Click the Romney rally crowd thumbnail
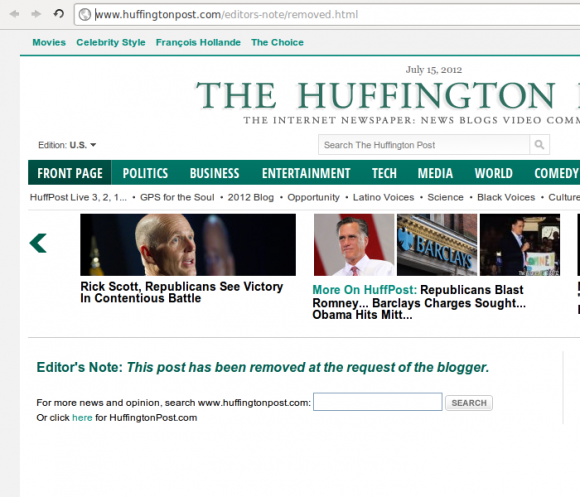 point(520,245)
